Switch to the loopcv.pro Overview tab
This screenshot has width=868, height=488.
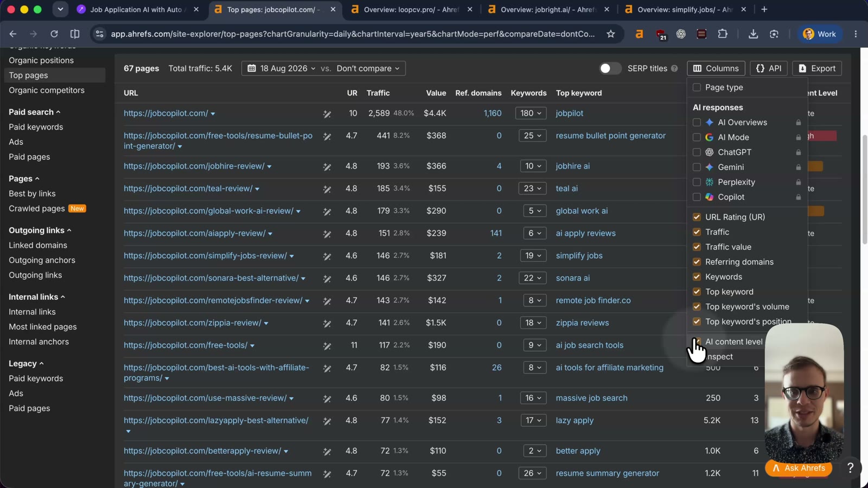[411, 9]
